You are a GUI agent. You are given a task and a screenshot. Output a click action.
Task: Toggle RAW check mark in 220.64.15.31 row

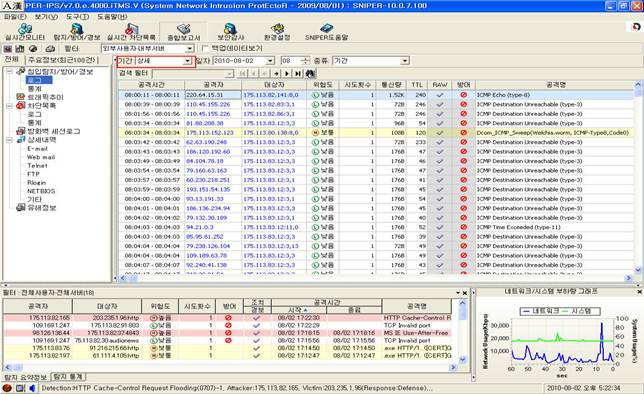point(440,95)
